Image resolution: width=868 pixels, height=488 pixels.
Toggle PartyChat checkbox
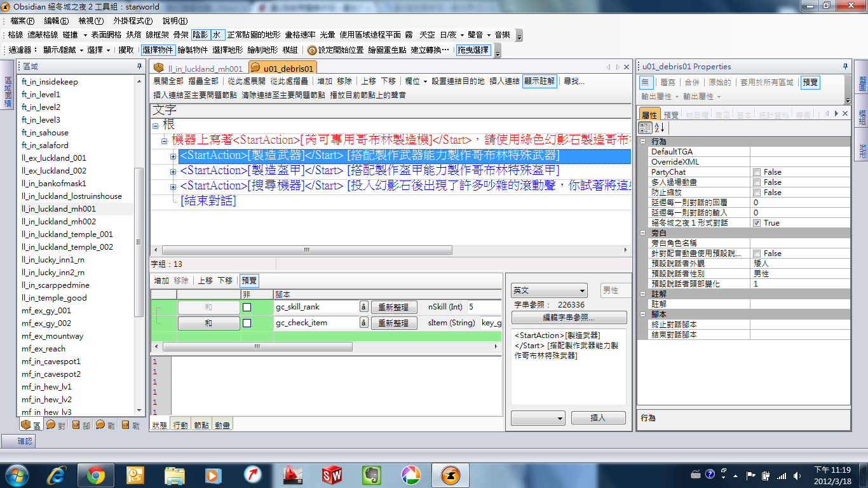(757, 172)
